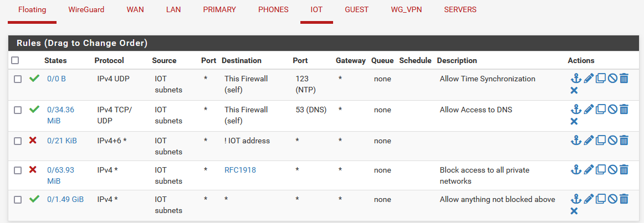Toggle the select-all checkbox in rules header
Image resolution: width=644 pixels, height=223 pixels.
click(x=15, y=61)
